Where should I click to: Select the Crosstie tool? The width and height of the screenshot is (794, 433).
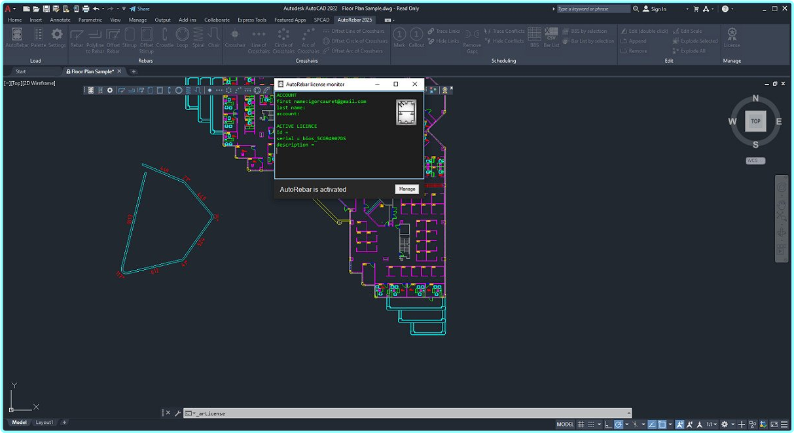tap(165, 37)
